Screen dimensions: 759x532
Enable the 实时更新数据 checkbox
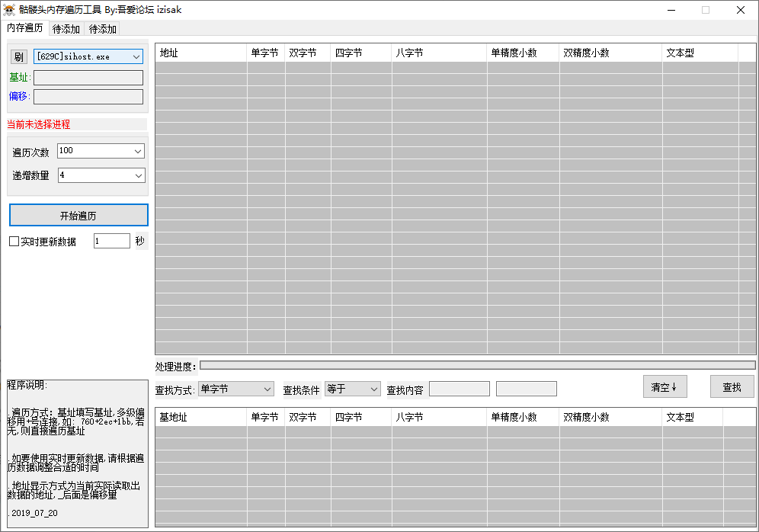pos(14,242)
